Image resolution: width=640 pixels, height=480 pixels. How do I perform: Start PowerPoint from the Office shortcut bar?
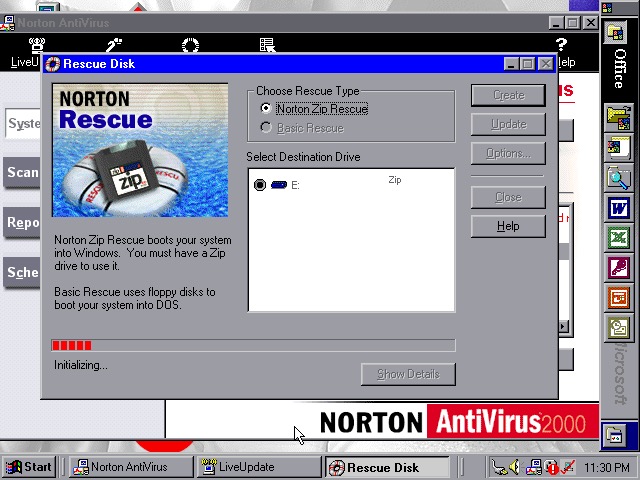point(618,298)
